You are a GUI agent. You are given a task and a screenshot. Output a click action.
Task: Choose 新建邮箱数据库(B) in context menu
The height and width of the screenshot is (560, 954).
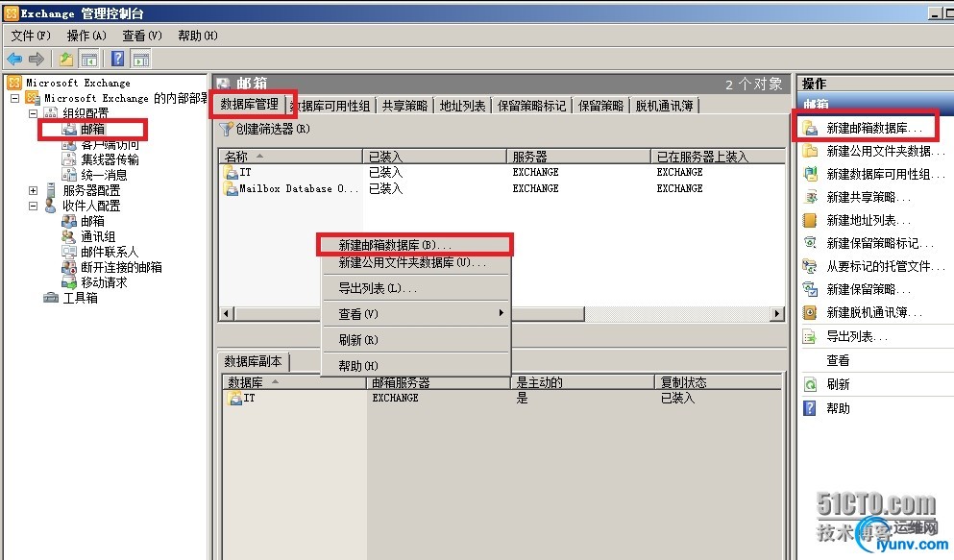[415, 245]
